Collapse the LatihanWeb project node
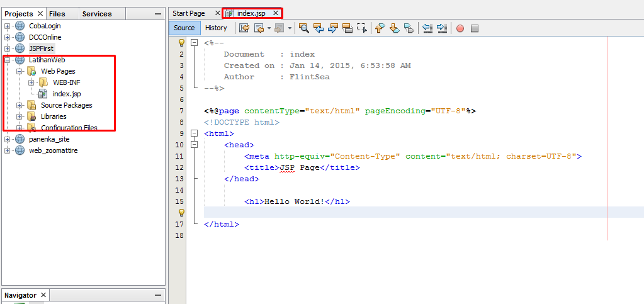The height and width of the screenshot is (304, 644). 8,60
